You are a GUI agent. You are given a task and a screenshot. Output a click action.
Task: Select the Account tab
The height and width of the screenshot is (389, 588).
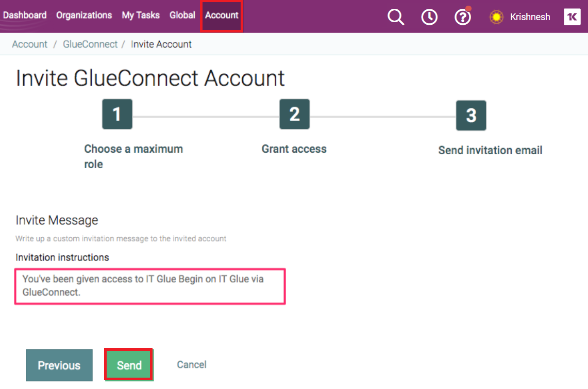tap(222, 16)
